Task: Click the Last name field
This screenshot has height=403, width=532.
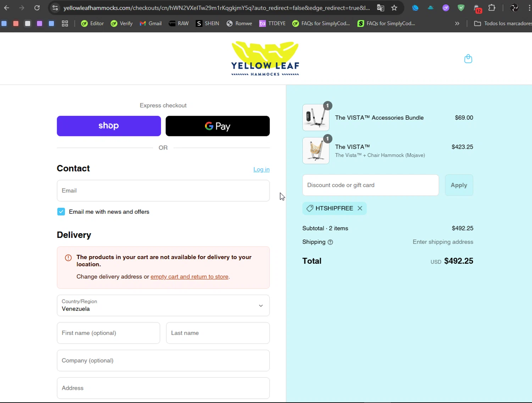Action: (x=218, y=333)
